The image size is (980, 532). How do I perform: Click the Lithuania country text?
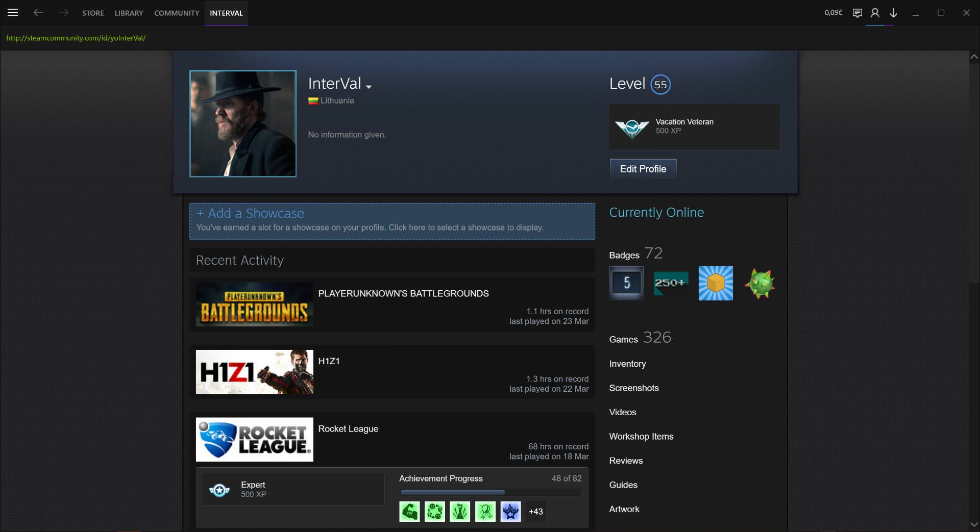tap(337, 101)
